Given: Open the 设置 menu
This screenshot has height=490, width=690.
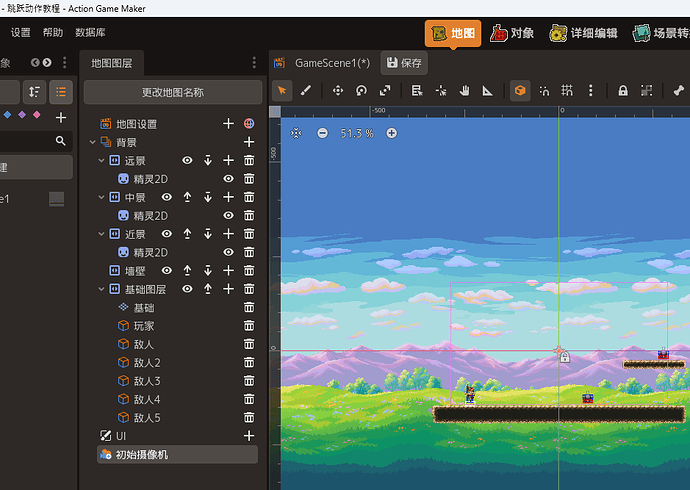Looking at the screenshot, I should click(21, 33).
